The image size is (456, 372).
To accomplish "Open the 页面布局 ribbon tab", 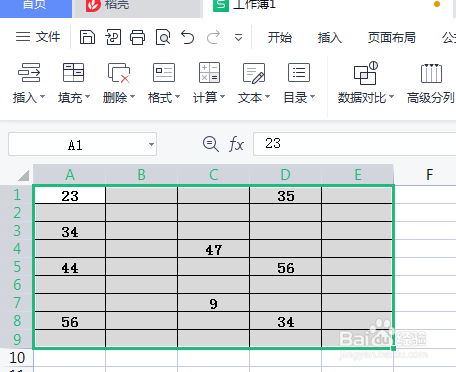I will (x=392, y=37).
